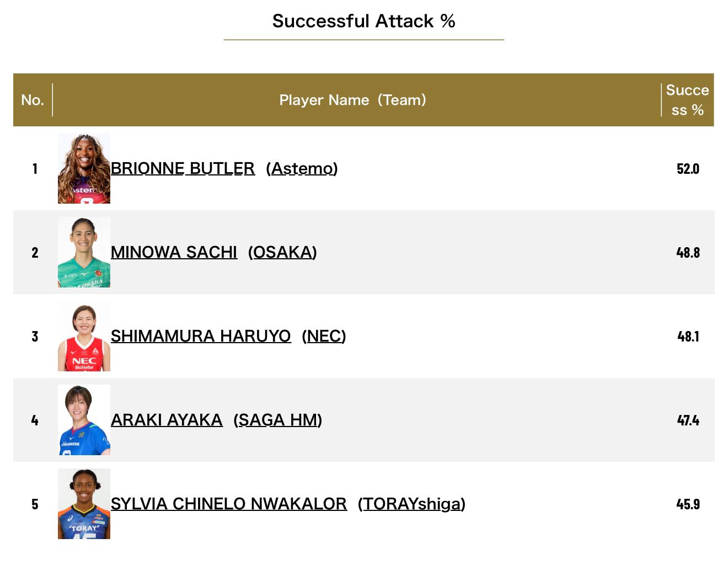Click the Success % column header
The height and width of the screenshot is (565, 728).
coord(687,100)
